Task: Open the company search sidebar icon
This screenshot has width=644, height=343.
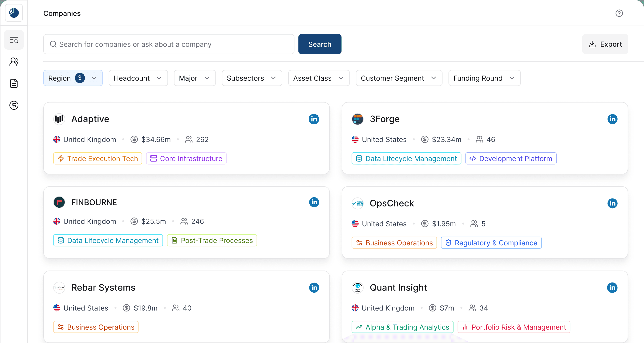Action: [14, 40]
